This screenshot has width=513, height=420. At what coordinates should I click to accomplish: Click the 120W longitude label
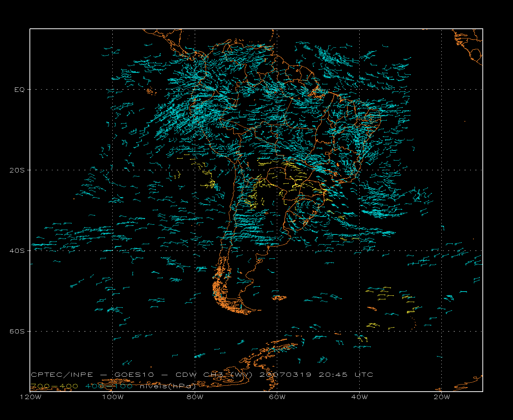31,397
